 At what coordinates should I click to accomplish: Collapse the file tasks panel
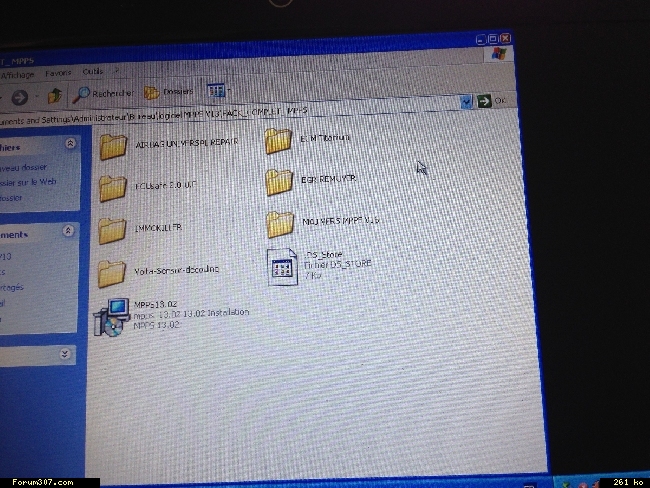click(x=70, y=143)
